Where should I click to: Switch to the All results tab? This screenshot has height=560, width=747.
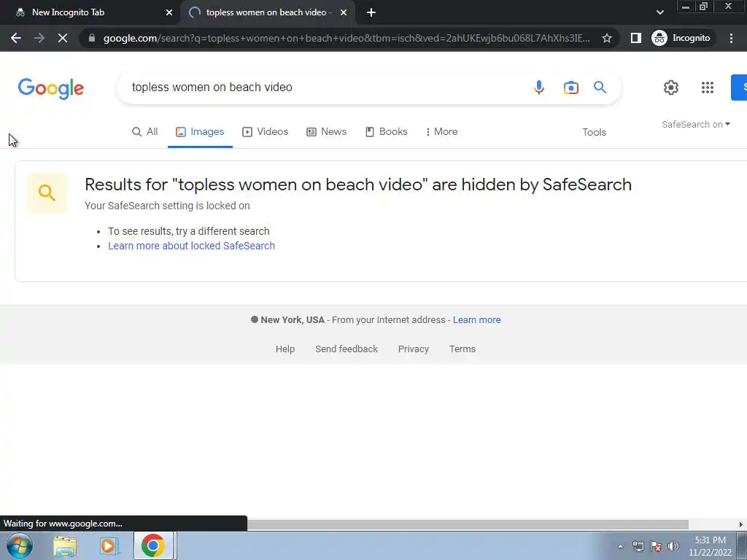click(x=145, y=132)
